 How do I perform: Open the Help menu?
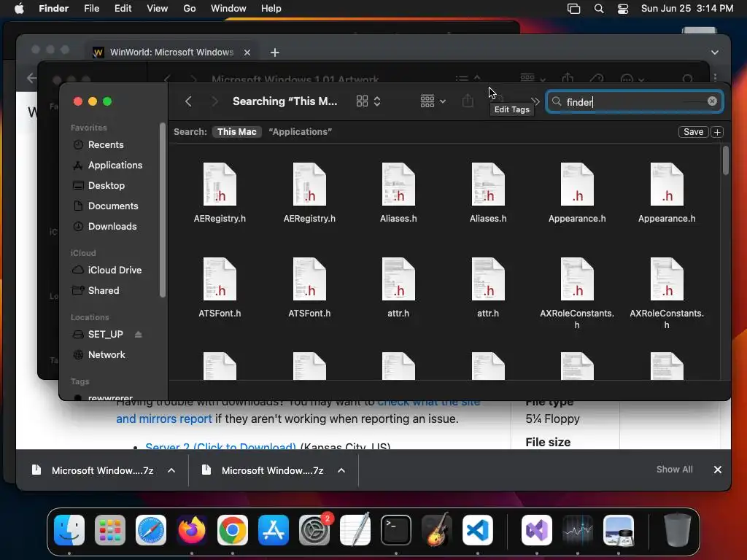click(271, 9)
